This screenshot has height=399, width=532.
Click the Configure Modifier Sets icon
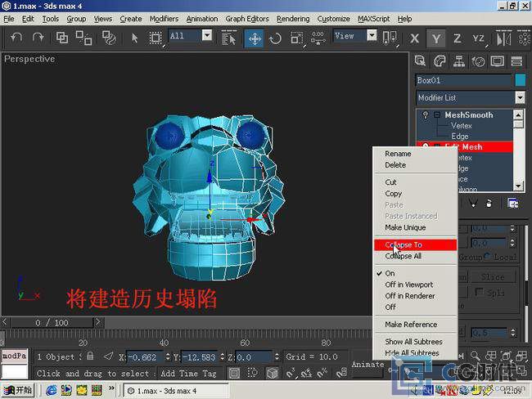[513, 203]
